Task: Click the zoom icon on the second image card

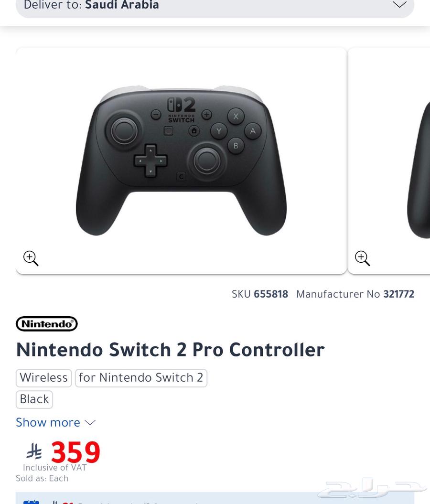Action: (362, 258)
